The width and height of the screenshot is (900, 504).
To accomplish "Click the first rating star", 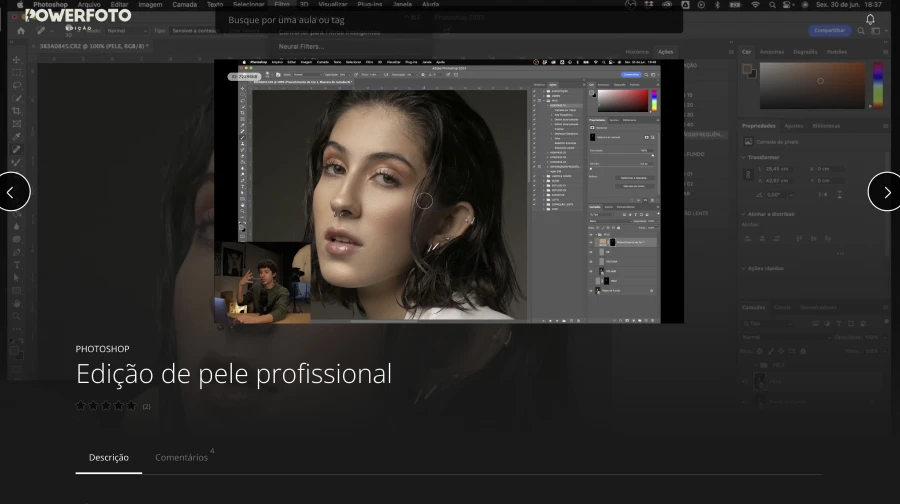I will coord(81,405).
